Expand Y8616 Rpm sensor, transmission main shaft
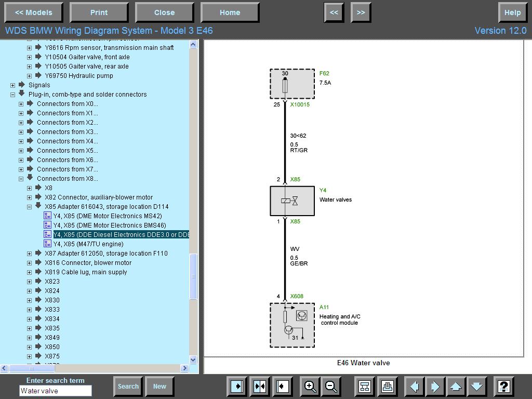The width and height of the screenshot is (532, 399). [30, 48]
